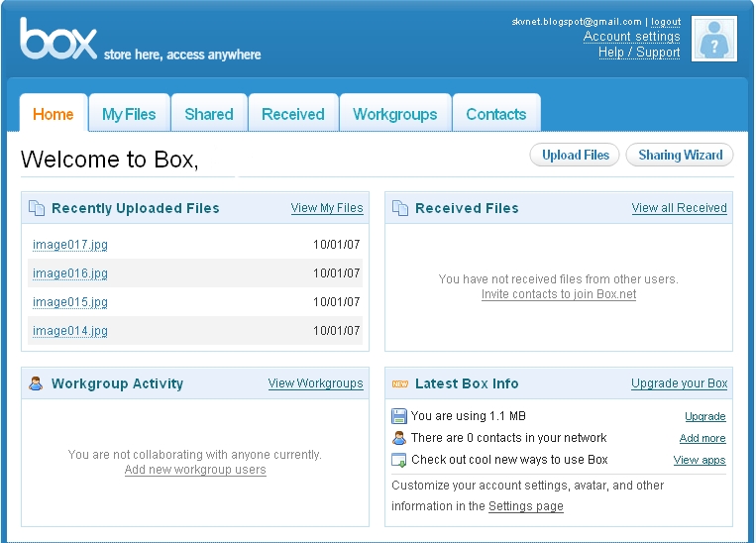Open the My Files tab
Image resolution: width=756 pixels, height=543 pixels.
click(129, 114)
